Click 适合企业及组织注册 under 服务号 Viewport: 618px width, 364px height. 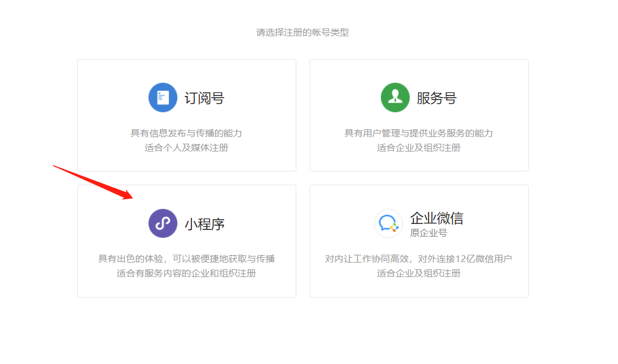[x=419, y=148]
